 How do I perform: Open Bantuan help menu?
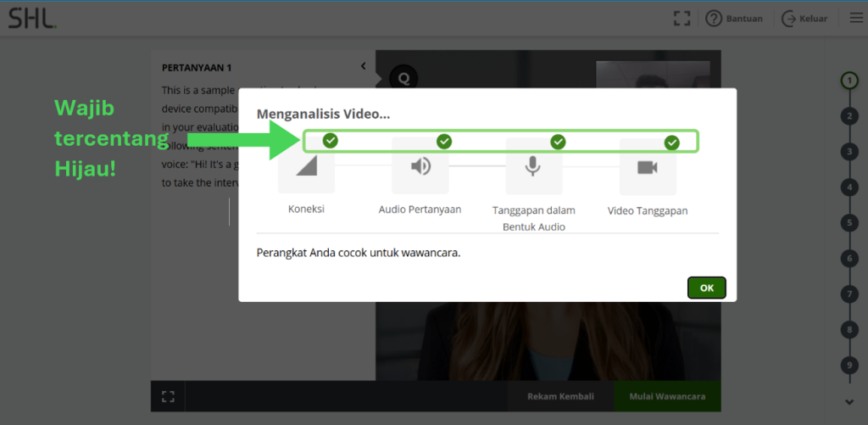pyautogui.click(x=734, y=19)
